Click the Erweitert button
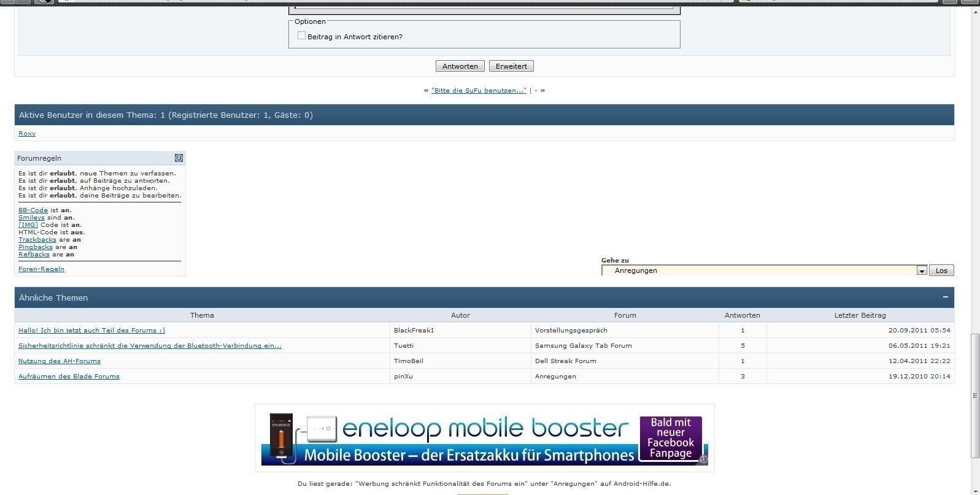The width and height of the screenshot is (980, 495). point(511,66)
